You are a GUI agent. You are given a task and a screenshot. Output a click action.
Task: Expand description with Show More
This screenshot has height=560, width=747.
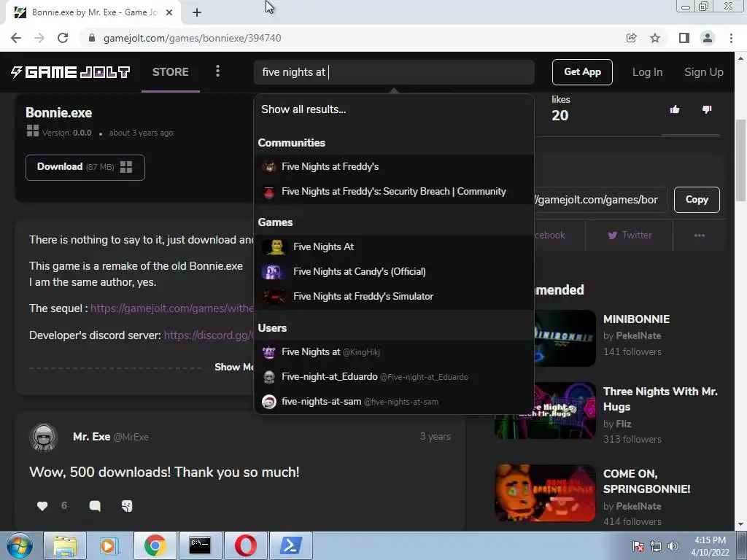tap(234, 367)
